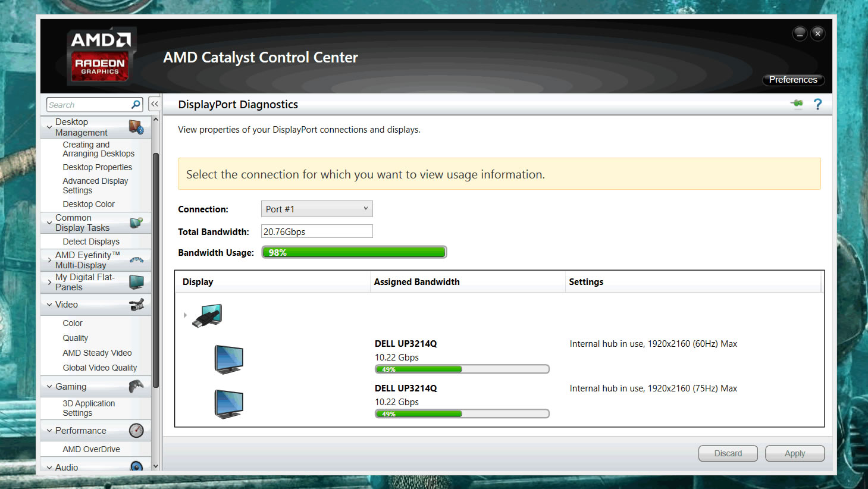Click the Performance gauge icon
Viewport: 868px width, 489px height.
point(136,431)
